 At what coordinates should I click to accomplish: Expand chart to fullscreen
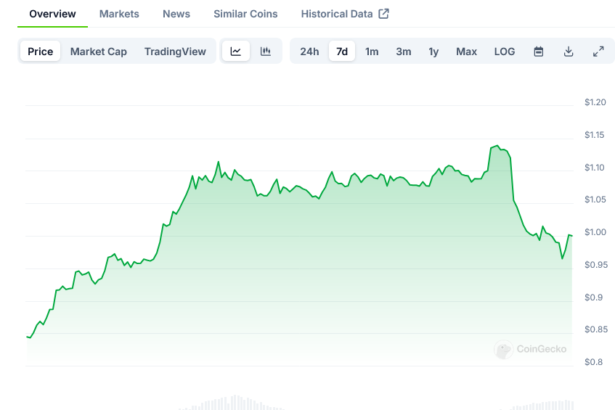598,51
